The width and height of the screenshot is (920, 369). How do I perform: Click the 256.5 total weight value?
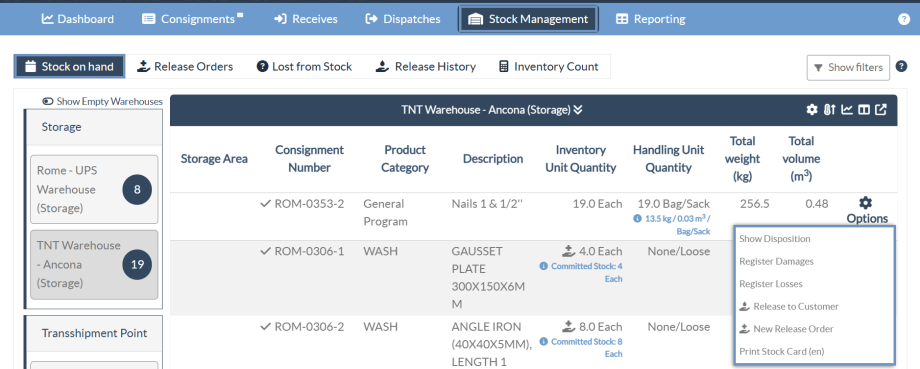coord(754,204)
